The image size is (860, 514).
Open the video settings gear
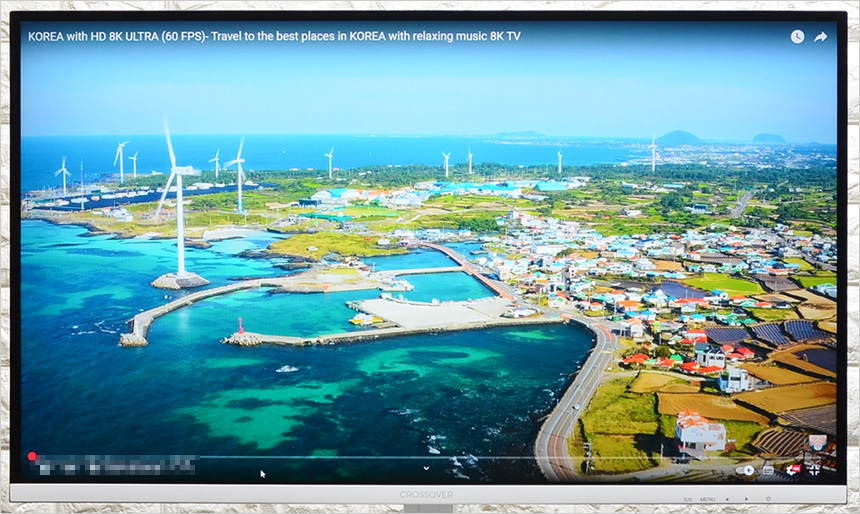[793, 470]
